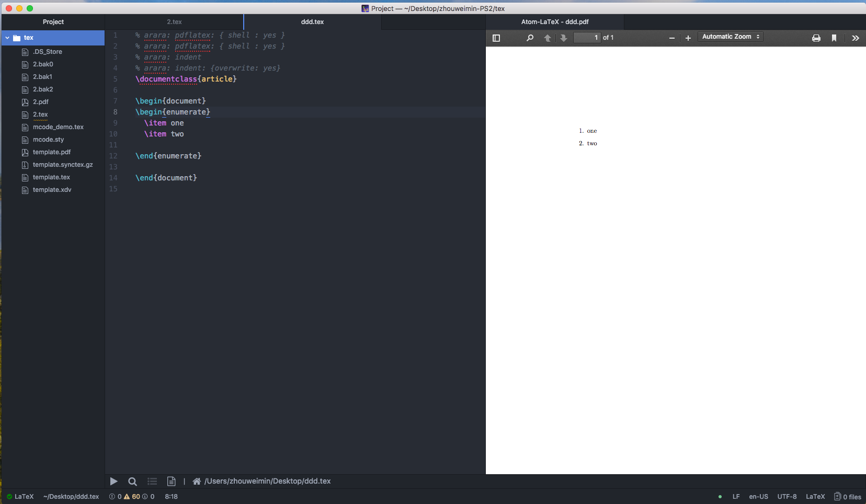Open the Atom-LaTeX log search magnifier
The height and width of the screenshot is (504, 866).
tap(132, 481)
